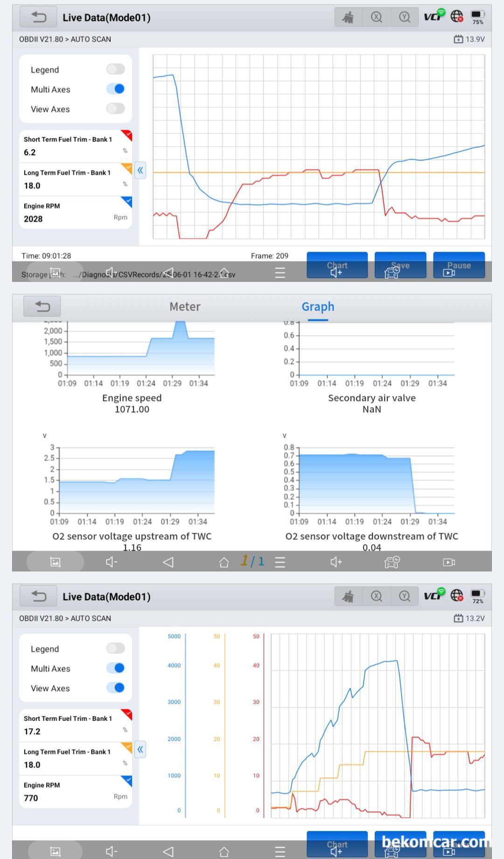Screen dimensions: 504x859
Task: Select the X axis zoom icon on the bottom screen
Action: click(376, 596)
